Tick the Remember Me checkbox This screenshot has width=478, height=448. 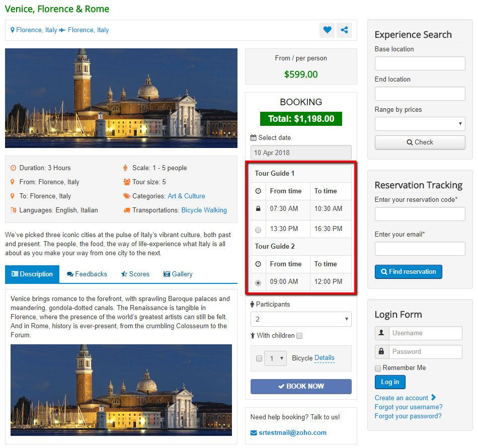pos(378,368)
